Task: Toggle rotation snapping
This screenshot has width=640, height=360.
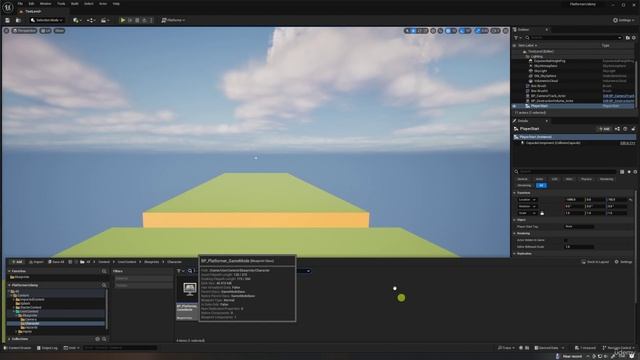Action: coord(462,31)
